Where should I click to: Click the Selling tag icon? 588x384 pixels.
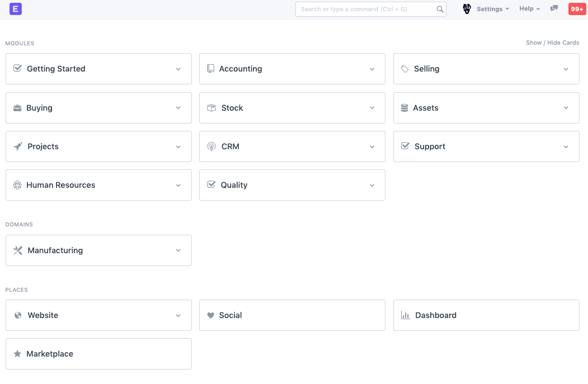coord(405,69)
